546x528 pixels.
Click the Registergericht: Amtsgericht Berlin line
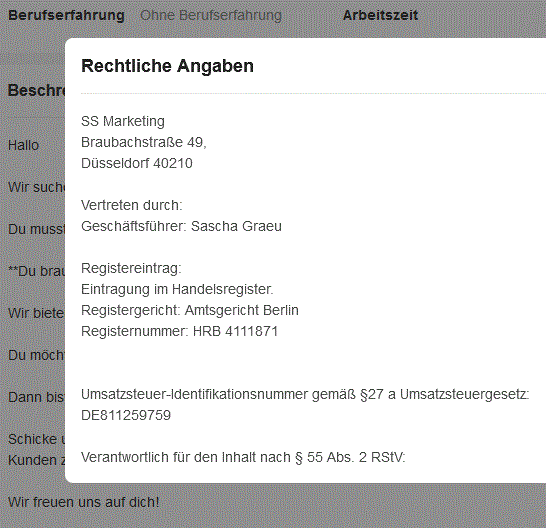pyautogui.click(x=190, y=310)
